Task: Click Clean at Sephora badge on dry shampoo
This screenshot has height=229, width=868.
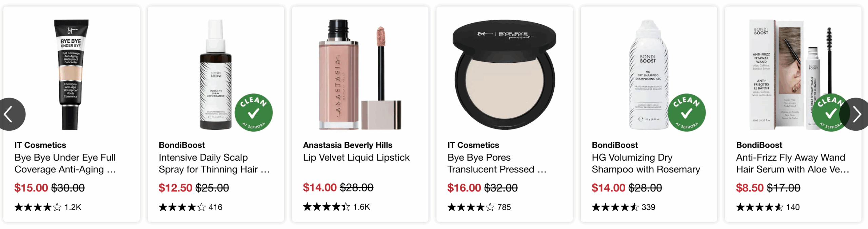Action: click(687, 112)
